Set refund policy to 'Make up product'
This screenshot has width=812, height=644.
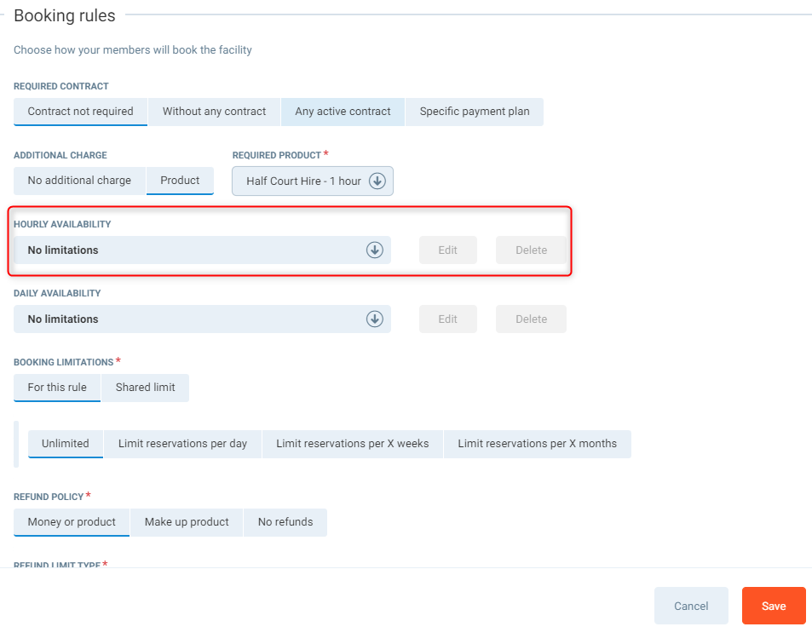(187, 522)
